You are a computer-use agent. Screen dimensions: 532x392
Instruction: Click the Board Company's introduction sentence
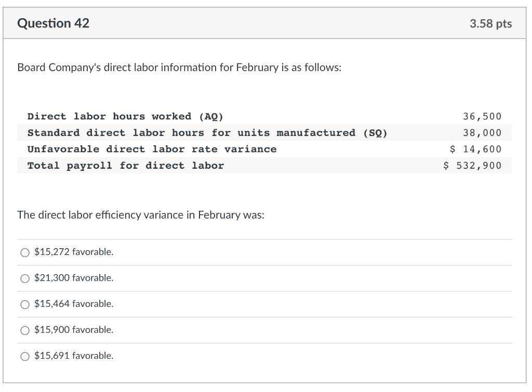(179, 67)
